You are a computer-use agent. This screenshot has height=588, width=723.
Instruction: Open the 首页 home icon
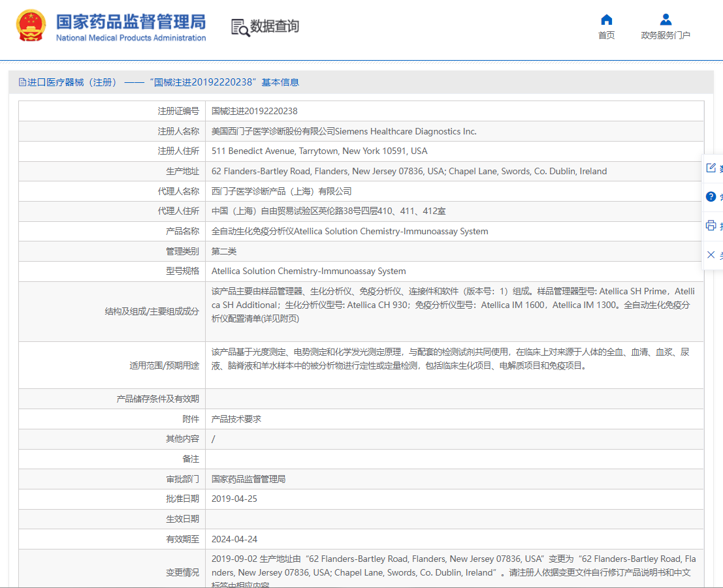coord(606,20)
